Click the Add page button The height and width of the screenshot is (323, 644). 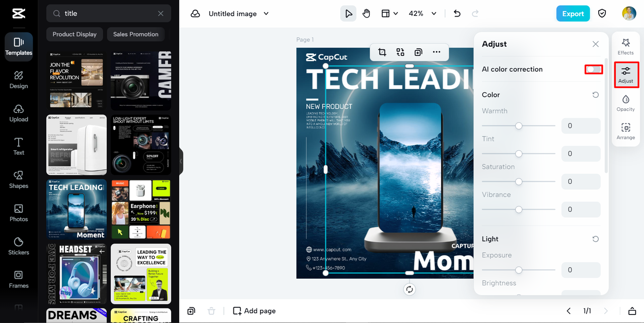[254, 311]
